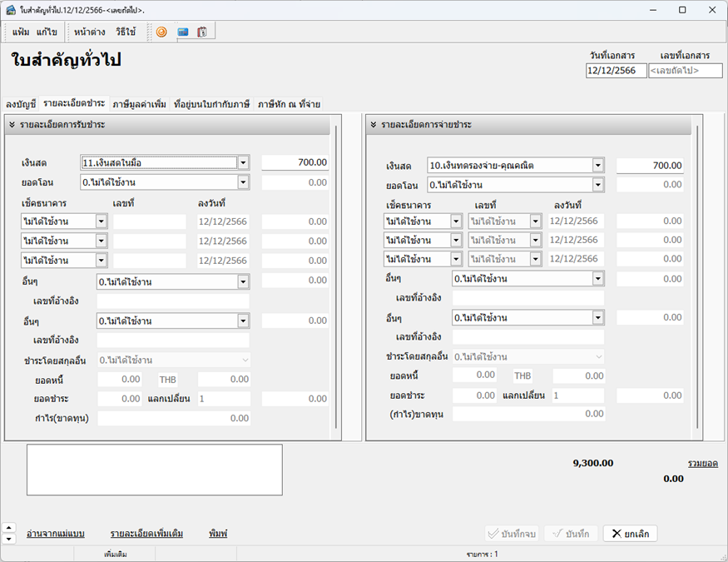Open the ที่อยู่บนใบกำกับภาษี tab
The image size is (728, 562).
coord(211,104)
